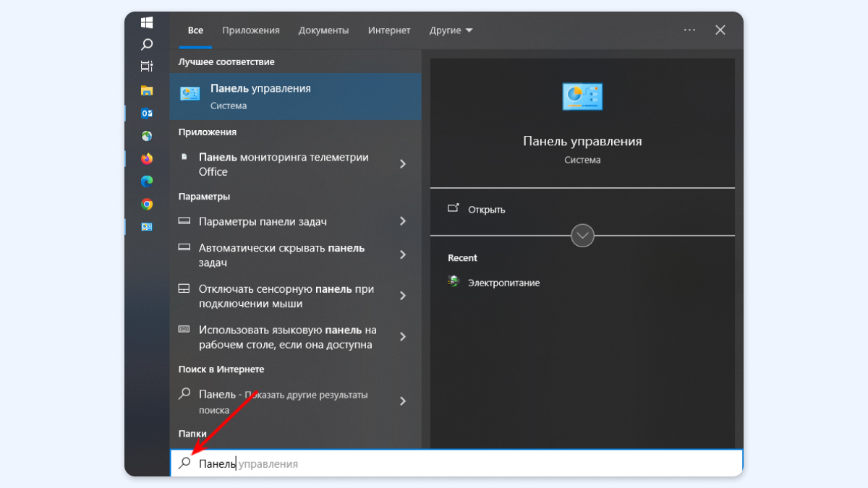Screen dimensions: 868x488
Task: Open the Другие filter dropdown
Action: [451, 30]
